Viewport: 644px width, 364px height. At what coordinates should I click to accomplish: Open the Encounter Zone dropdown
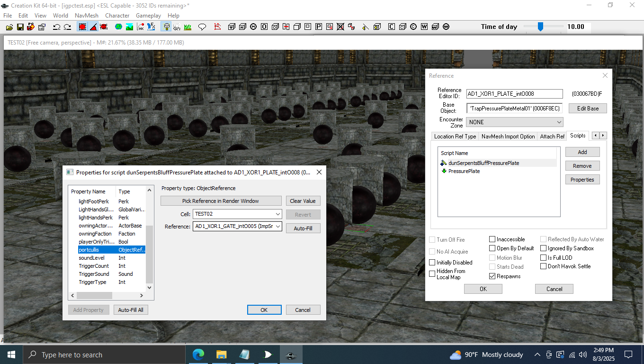click(x=515, y=122)
